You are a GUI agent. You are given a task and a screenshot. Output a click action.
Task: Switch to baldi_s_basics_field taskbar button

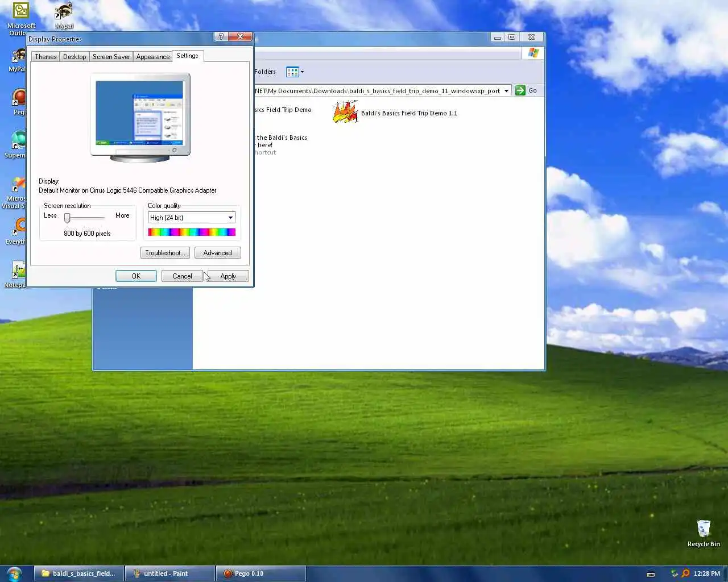(x=78, y=573)
